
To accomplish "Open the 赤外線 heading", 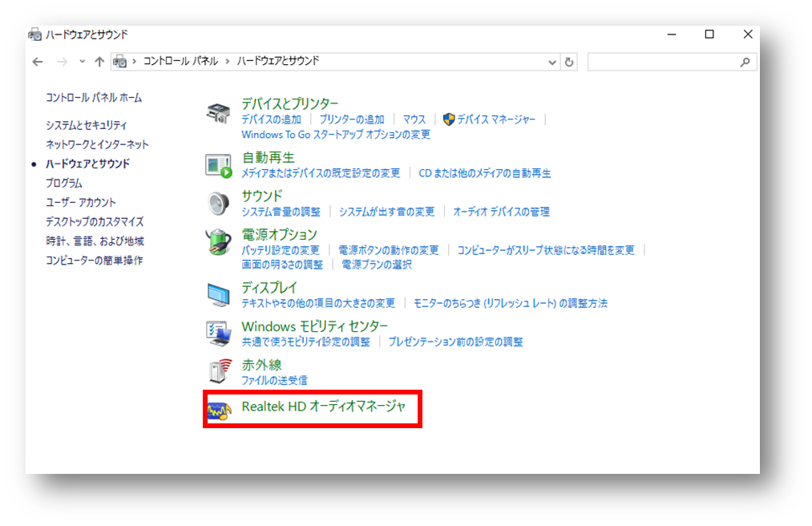I will point(261,365).
